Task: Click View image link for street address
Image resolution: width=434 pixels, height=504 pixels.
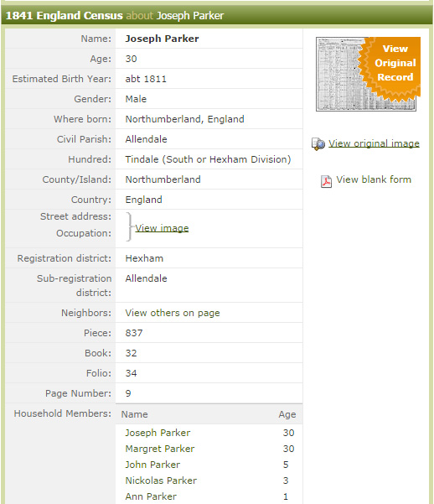Action: coord(162,228)
